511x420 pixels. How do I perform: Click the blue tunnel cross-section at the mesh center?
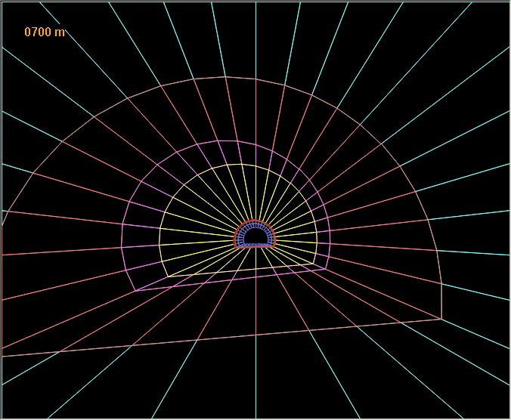pyautogui.click(x=255, y=234)
